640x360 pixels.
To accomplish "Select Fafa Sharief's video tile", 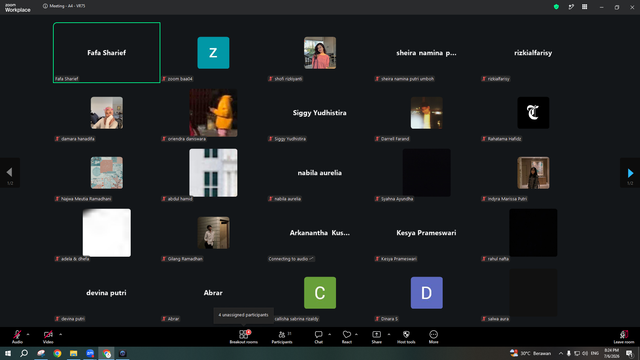I will tap(107, 53).
